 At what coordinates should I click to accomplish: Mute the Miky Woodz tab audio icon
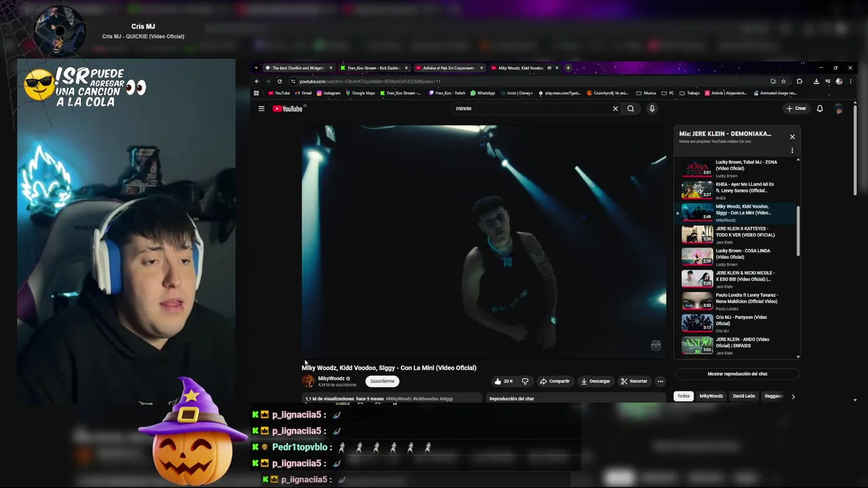coord(549,68)
